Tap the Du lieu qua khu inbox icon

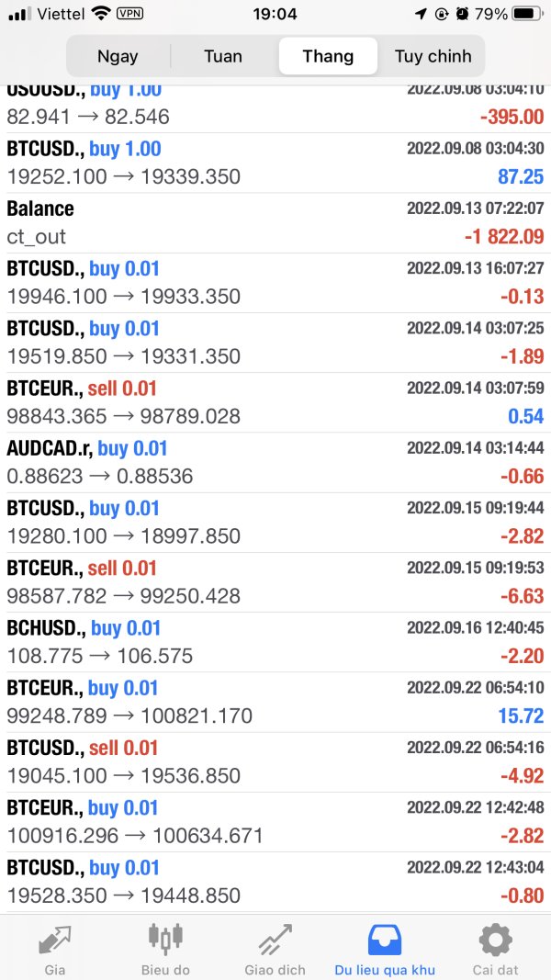385,940
